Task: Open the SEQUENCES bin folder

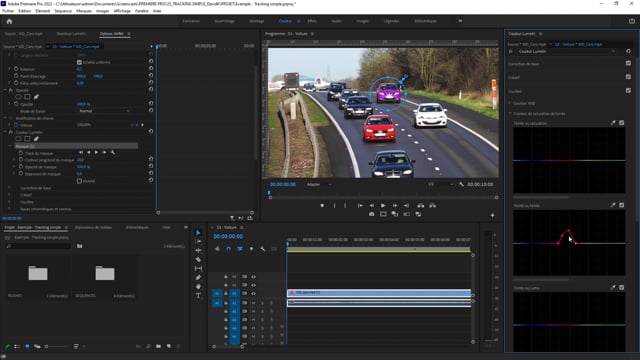Action: (x=105, y=273)
